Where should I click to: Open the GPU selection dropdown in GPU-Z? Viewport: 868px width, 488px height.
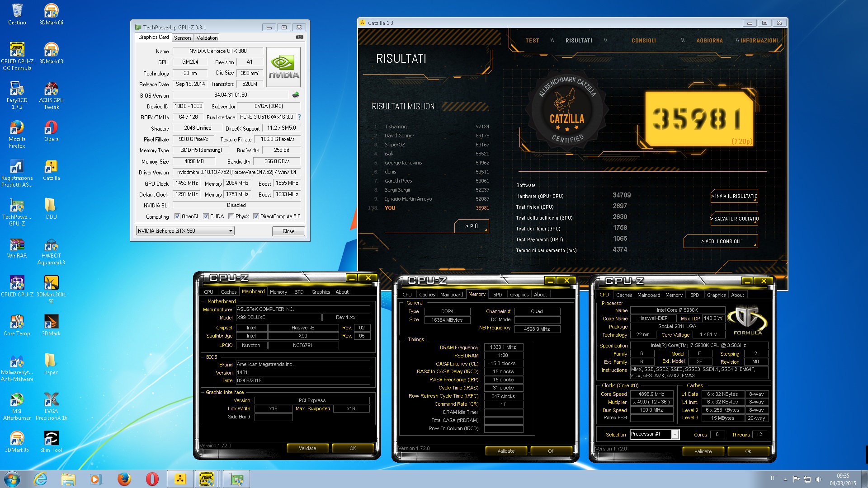(185, 231)
